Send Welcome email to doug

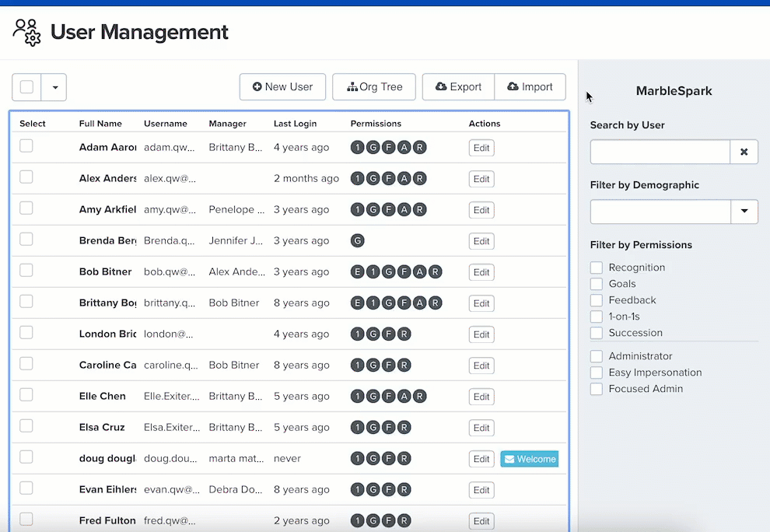530,459
